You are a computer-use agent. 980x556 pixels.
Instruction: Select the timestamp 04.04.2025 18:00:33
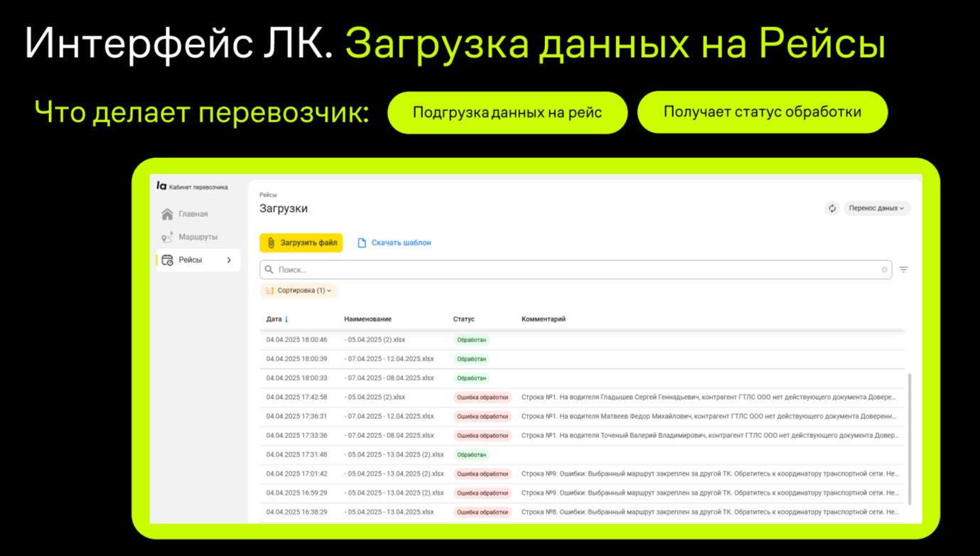click(296, 378)
